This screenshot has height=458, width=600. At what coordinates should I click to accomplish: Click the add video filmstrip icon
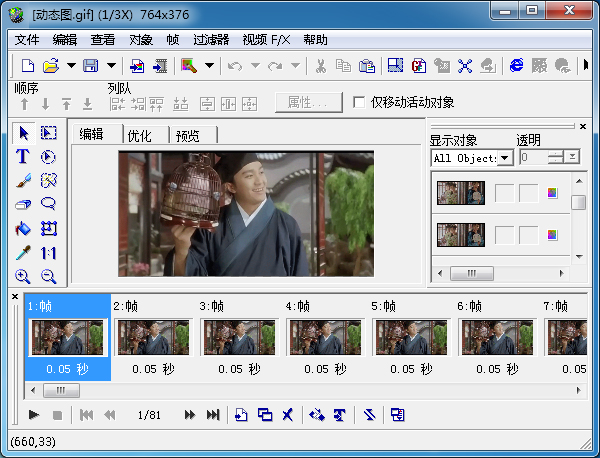coord(160,66)
